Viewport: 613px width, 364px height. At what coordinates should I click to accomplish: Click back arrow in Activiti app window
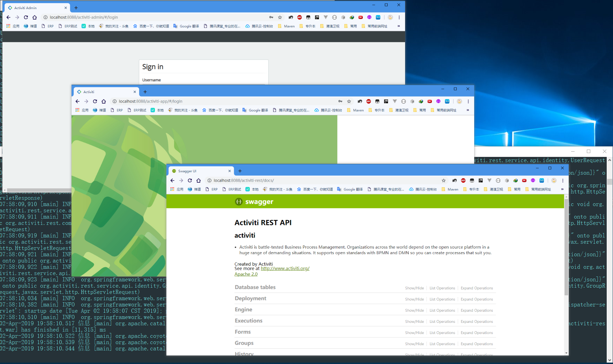pos(77,101)
